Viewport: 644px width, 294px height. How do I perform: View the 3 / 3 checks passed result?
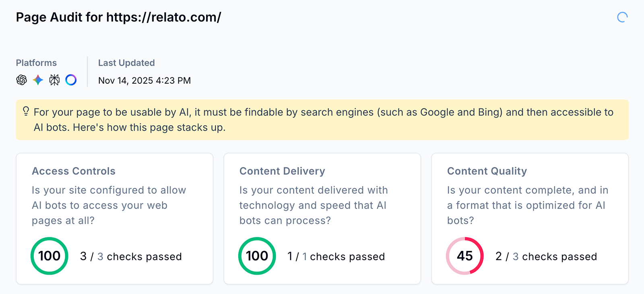(x=131, y=257)
